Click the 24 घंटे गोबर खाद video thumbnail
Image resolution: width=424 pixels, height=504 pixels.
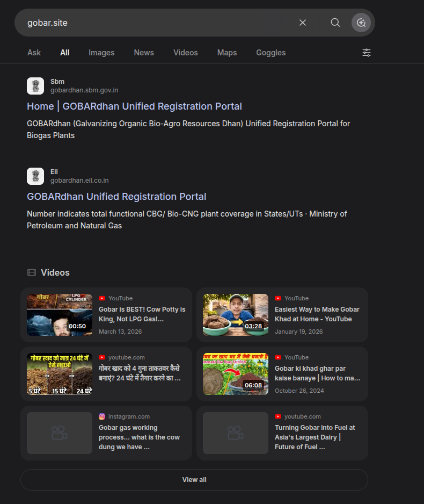tap(60, 374)
